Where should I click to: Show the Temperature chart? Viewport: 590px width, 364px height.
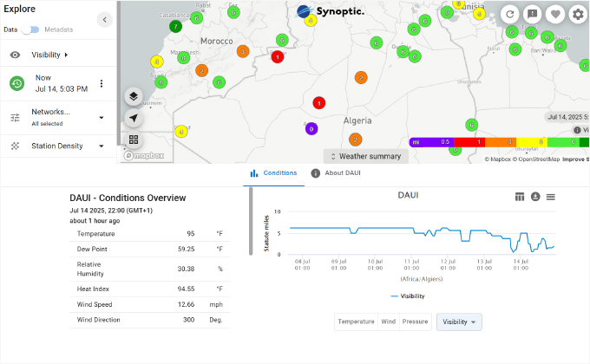[x=356, y=322]
